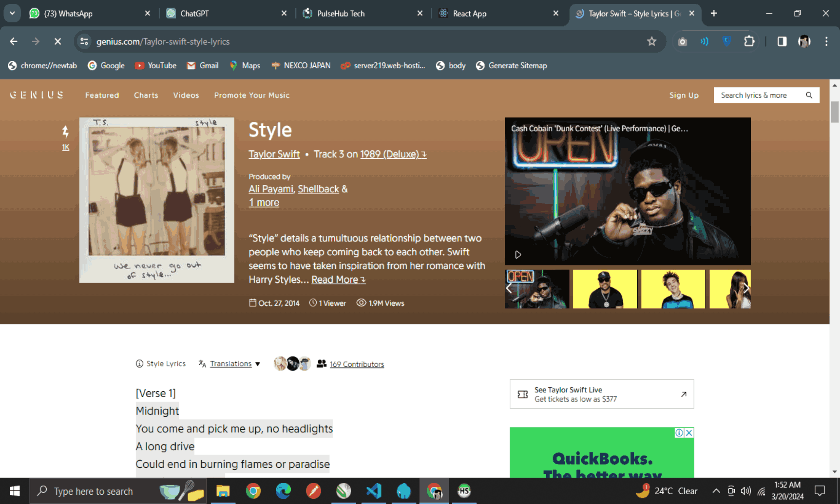The image size is (840, 504).
Task: Open Visual Studio Code from taskbar
Action: [x=374, y=491]
